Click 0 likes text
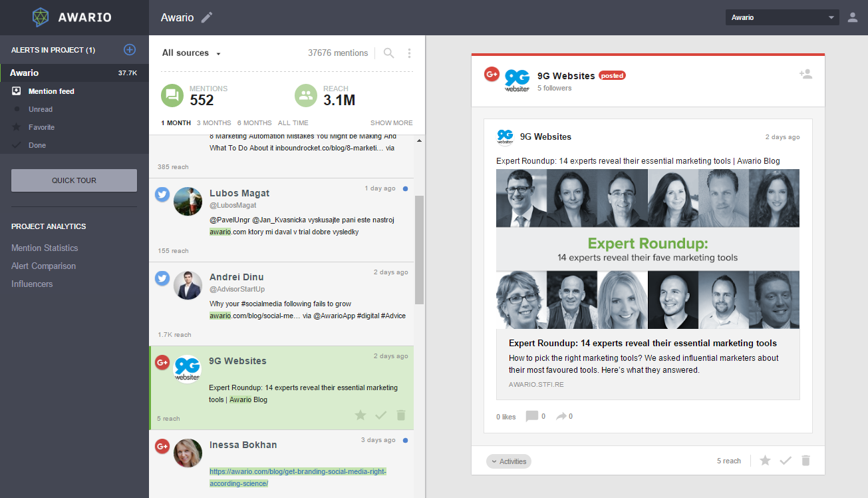868x498 pixels. [x=506, y=417]
